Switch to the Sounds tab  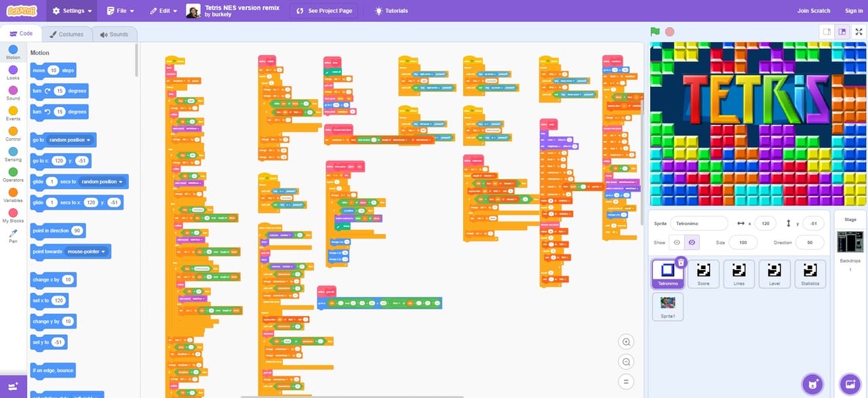(x=114, y=34)
